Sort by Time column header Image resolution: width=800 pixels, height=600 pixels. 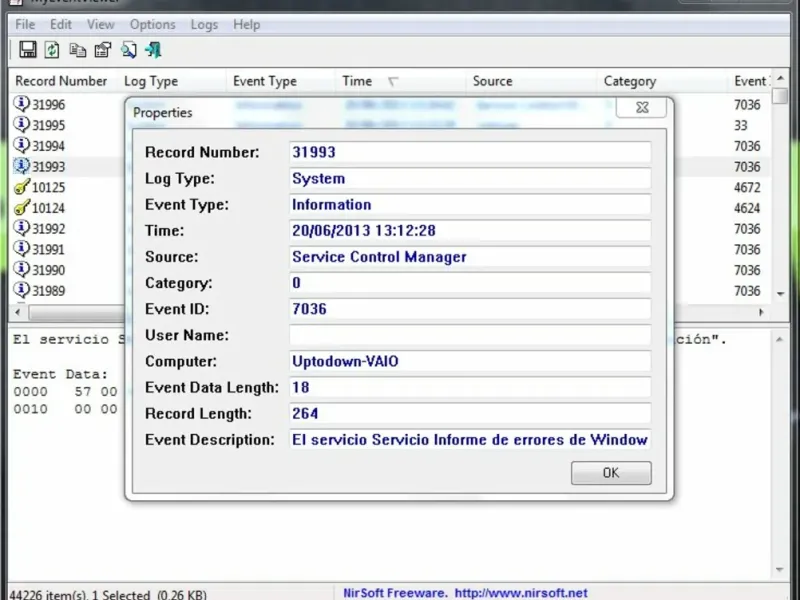(401, 81)
